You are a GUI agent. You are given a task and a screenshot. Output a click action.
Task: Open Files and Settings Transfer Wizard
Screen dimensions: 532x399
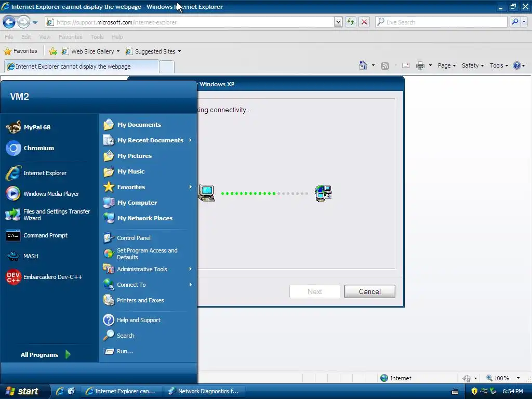click(x=48, y=215)
